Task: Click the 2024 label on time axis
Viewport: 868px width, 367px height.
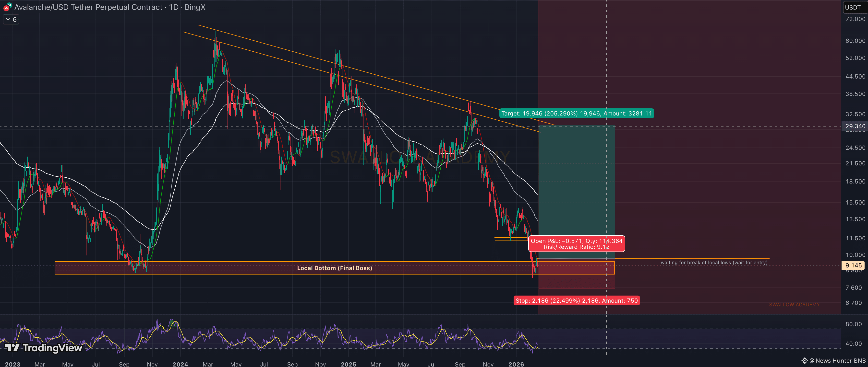Action: point(180,364)
